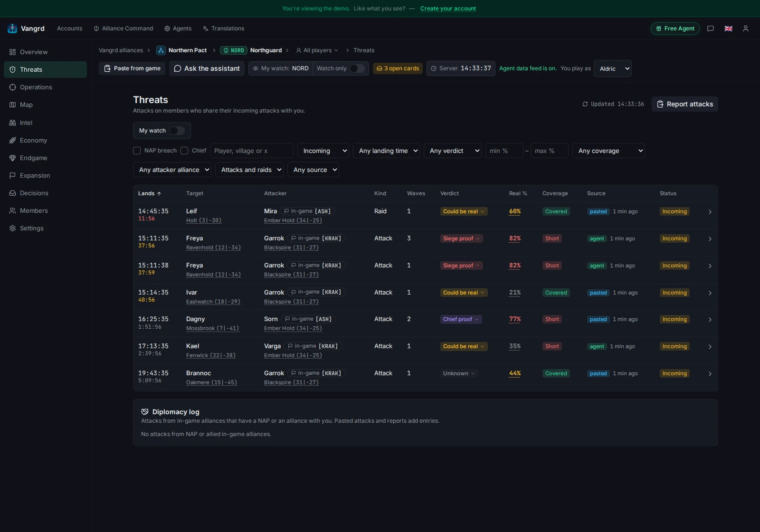Open the Incoming status dropdown
The width and height of the screenshot is (760, 532).
coord(323,151)
